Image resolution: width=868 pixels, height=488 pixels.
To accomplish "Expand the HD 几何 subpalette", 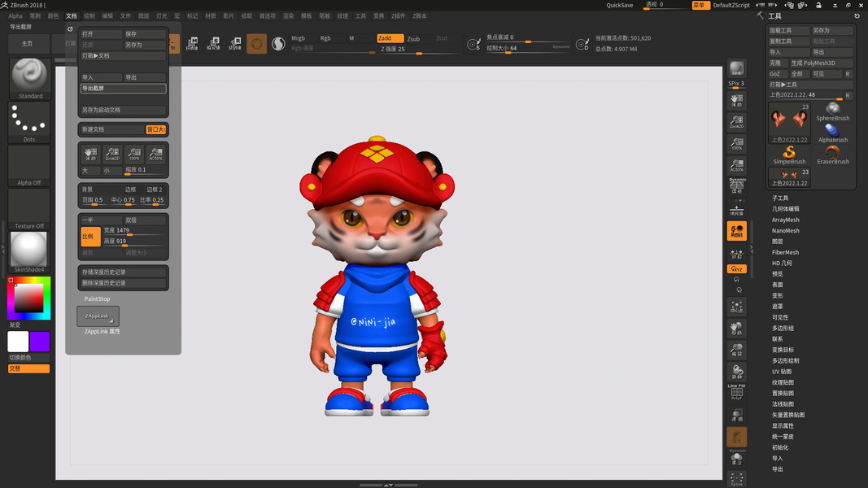I will [782, 264].
